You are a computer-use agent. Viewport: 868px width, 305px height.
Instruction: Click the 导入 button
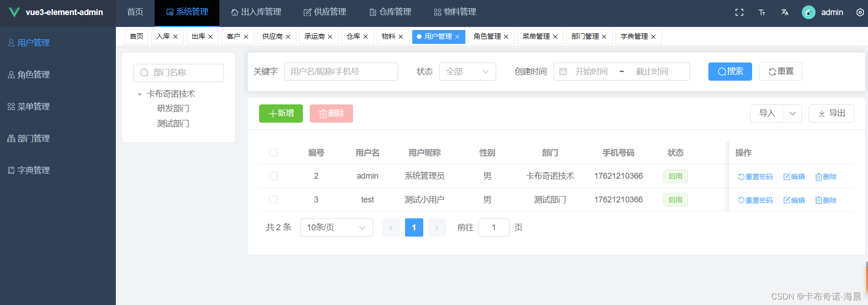coord(767,114)
